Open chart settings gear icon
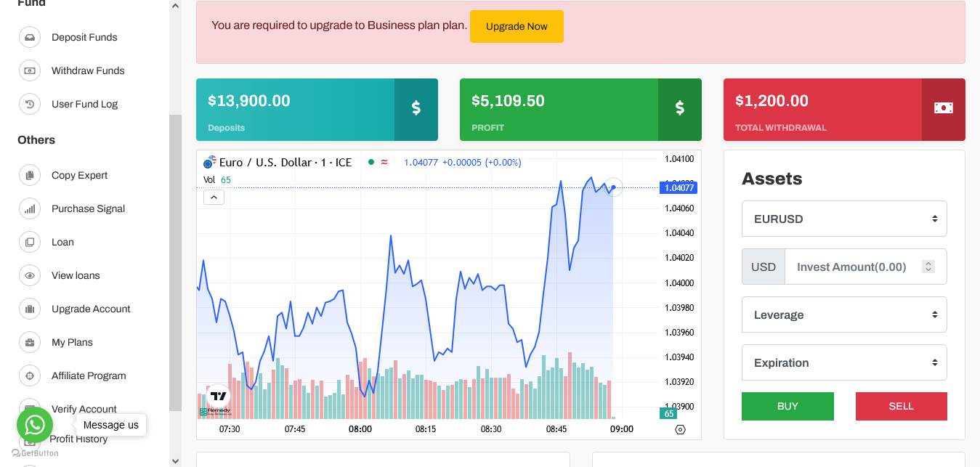 point(680,429)
